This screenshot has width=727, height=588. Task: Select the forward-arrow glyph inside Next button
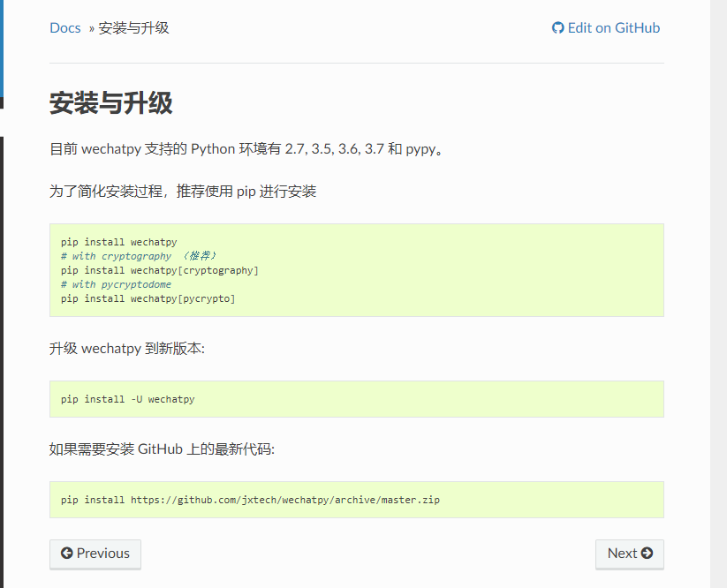click(x=645, y=554)
